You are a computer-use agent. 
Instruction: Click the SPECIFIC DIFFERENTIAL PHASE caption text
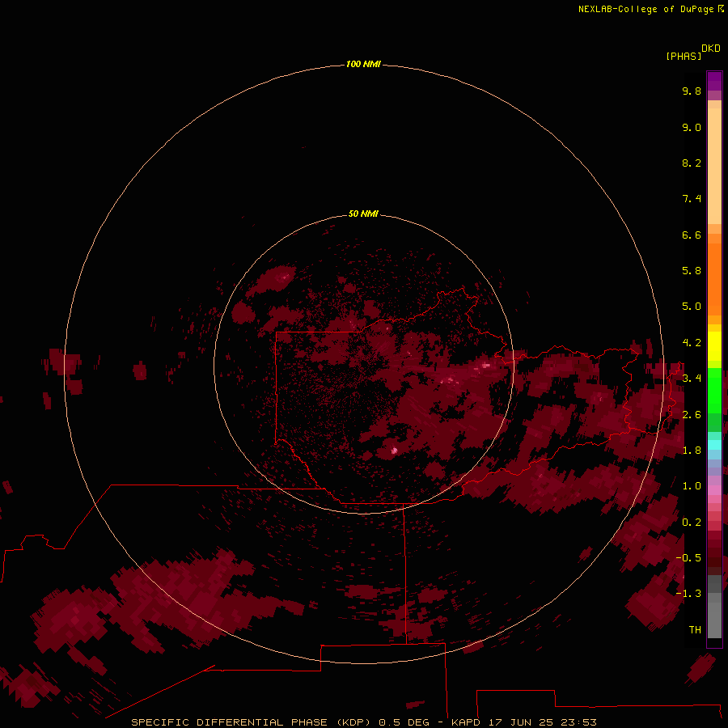click(x=230, y=722)
